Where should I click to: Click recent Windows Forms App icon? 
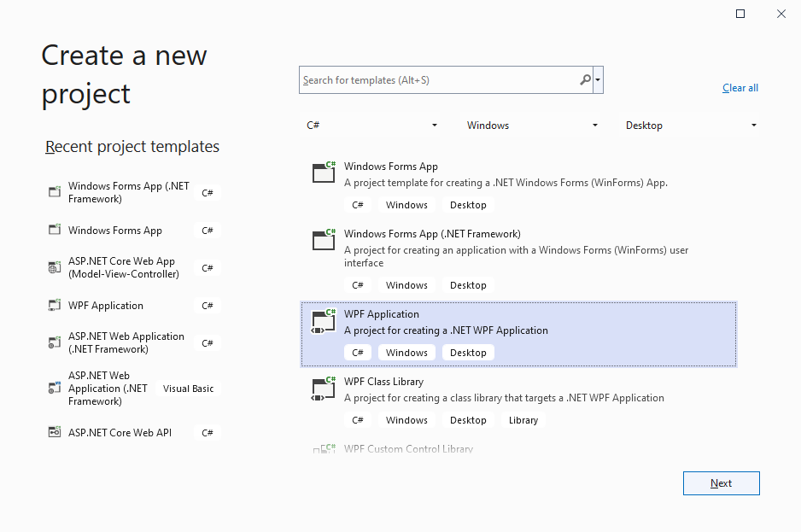55,230
